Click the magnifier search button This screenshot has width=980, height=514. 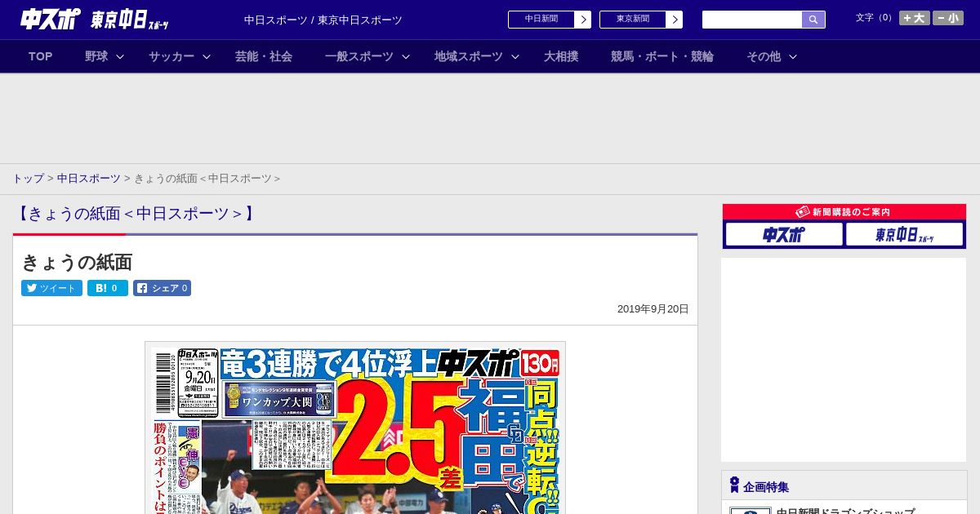(x=813, y=20)
